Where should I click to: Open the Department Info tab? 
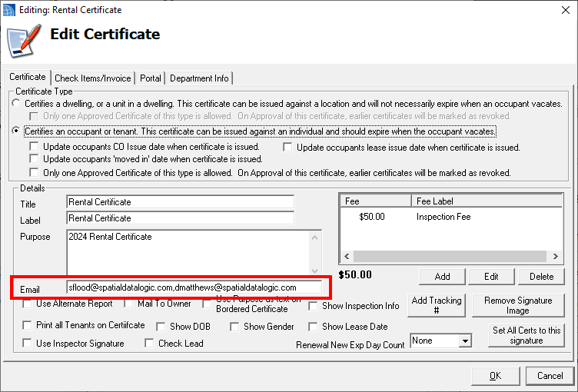[x=199, y=78]
